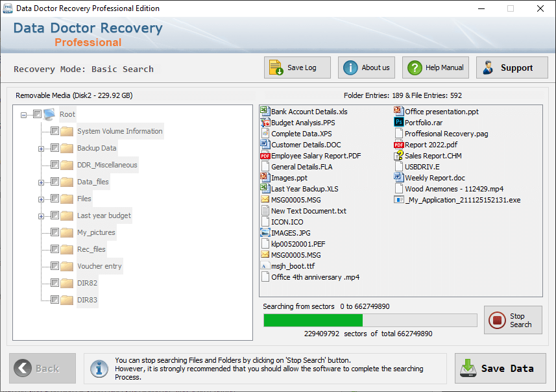This screenshot has height=392, width=556.
Task: Open the Voucher entry folder label
Action: (99, 266)
